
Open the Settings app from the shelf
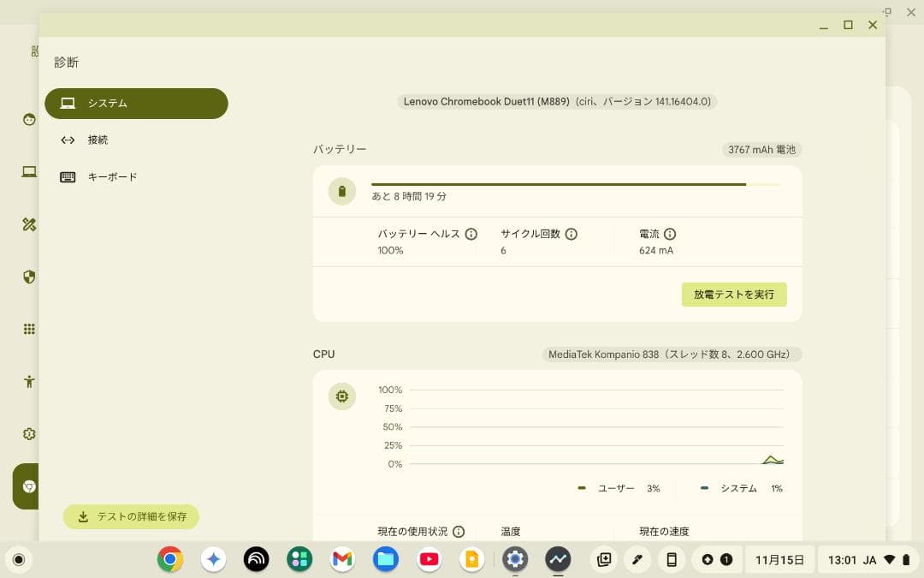pyautogui.click(x=515, y=559)
